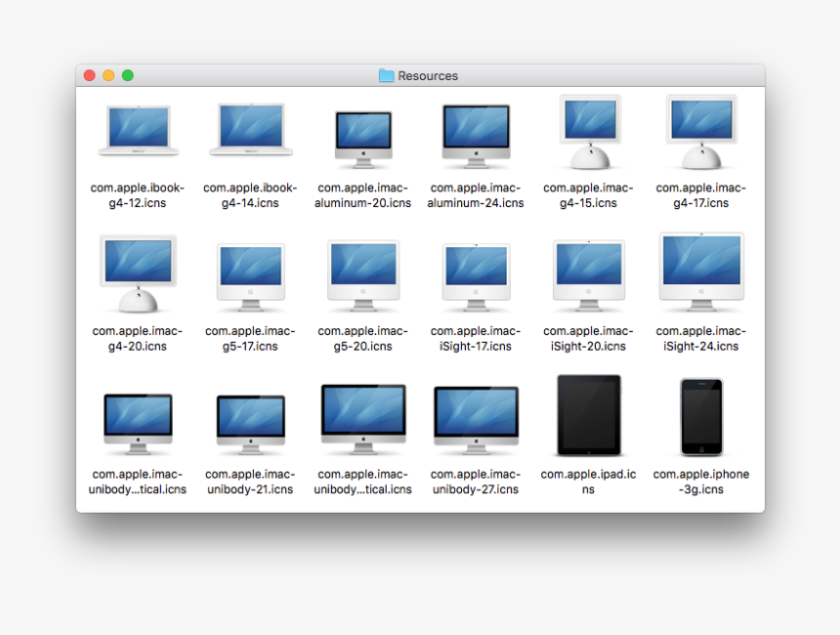The image size is (840, 635).
Task: Select the iMac G4 20 icon
Action: coord(139,274)
